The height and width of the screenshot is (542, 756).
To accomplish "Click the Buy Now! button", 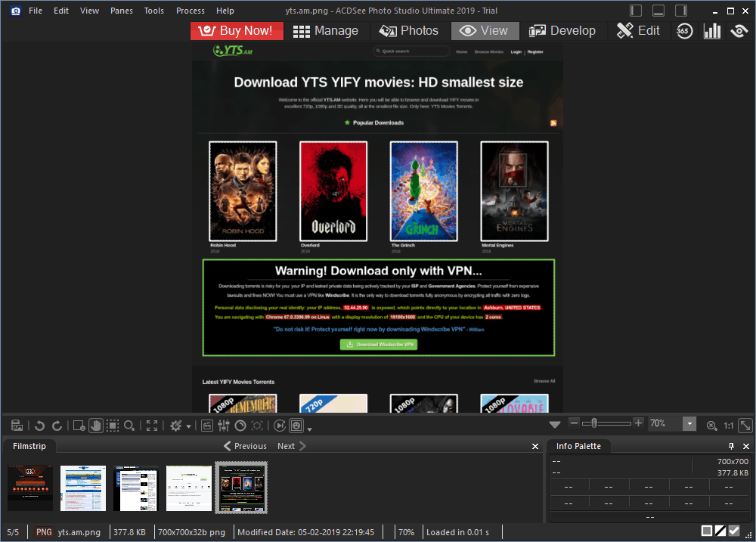I will point(237,31).
